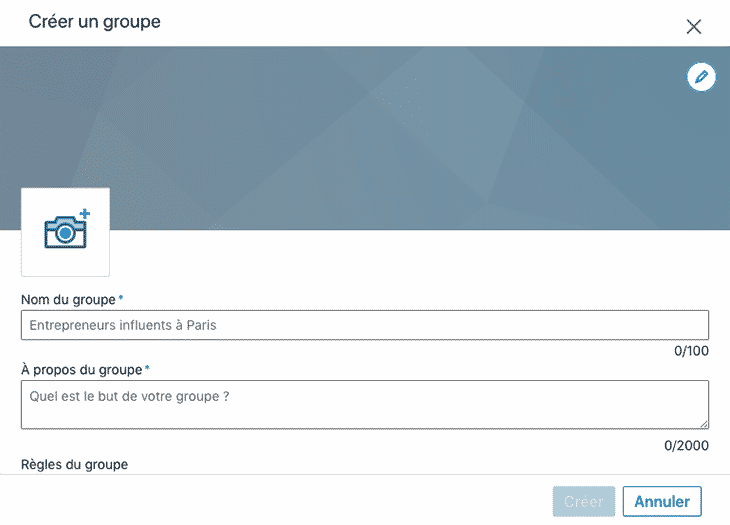Click the asterisk beside À propos du groupe
Image resolution: width=730 pixels, height=525 pixels.
[x=148, y=369]
